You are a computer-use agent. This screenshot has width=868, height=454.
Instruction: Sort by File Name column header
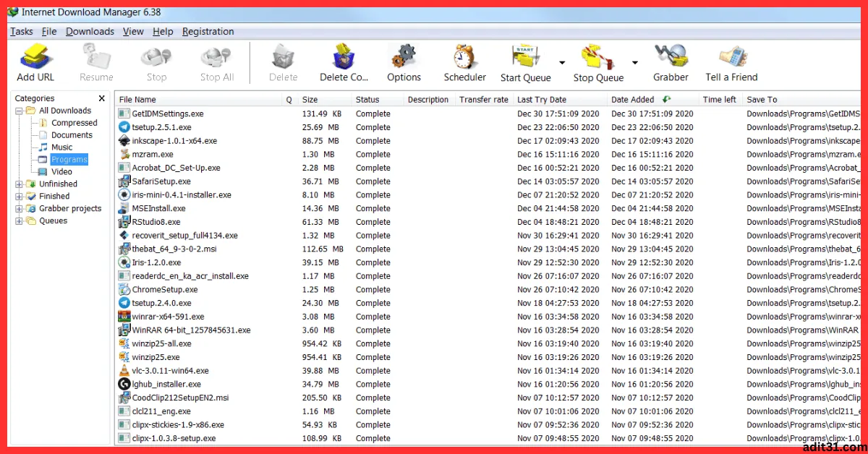point(199,100)
